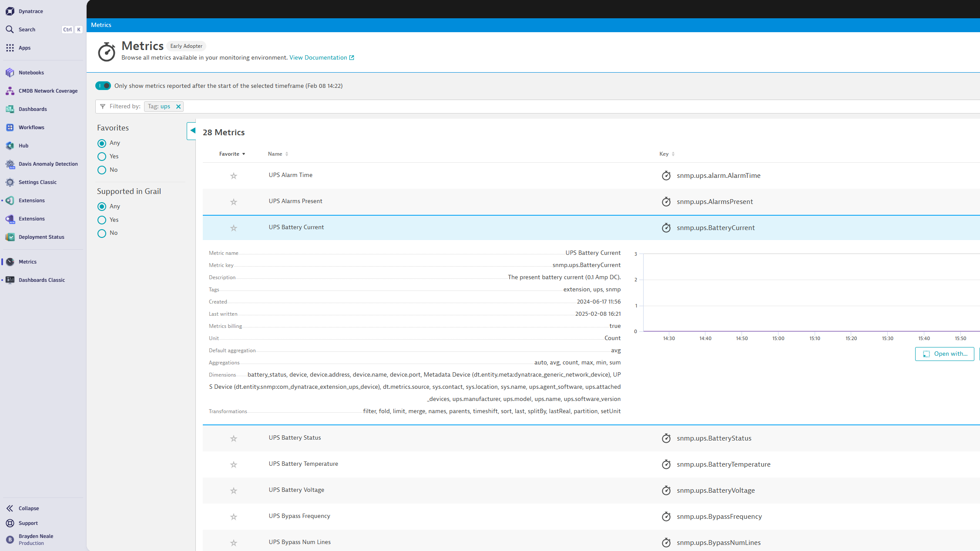Click the snmp.ups.BypassFrequency key text
Image resolution: width=980 pixels, height=551 pixels.
719,517
